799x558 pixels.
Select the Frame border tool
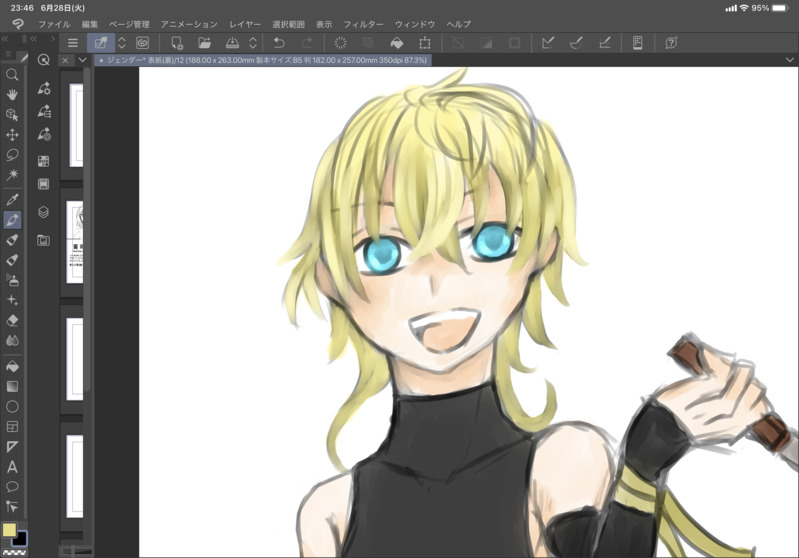tap(12, 427)
